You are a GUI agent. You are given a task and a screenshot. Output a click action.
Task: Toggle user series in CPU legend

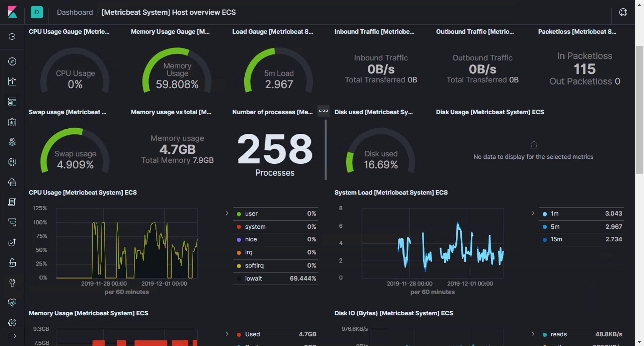pos(276,214)
